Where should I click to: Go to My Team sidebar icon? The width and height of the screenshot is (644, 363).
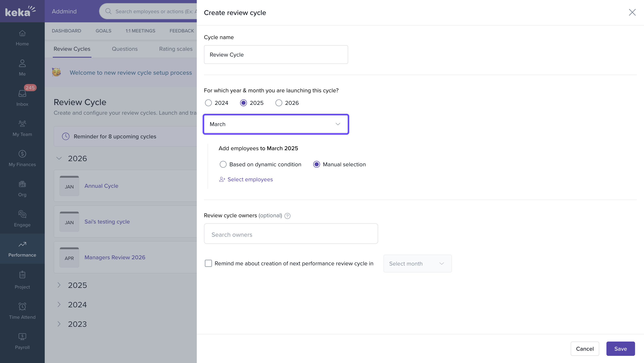22,124
